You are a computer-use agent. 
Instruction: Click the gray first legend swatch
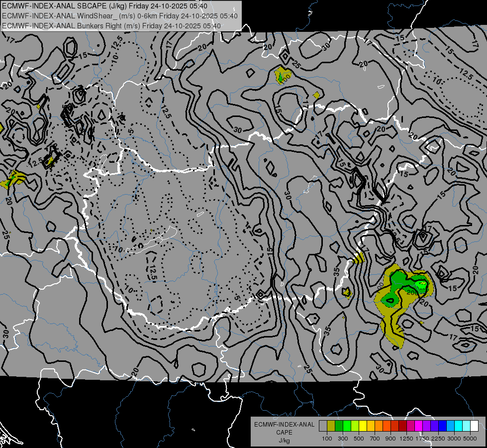point(323,426)
